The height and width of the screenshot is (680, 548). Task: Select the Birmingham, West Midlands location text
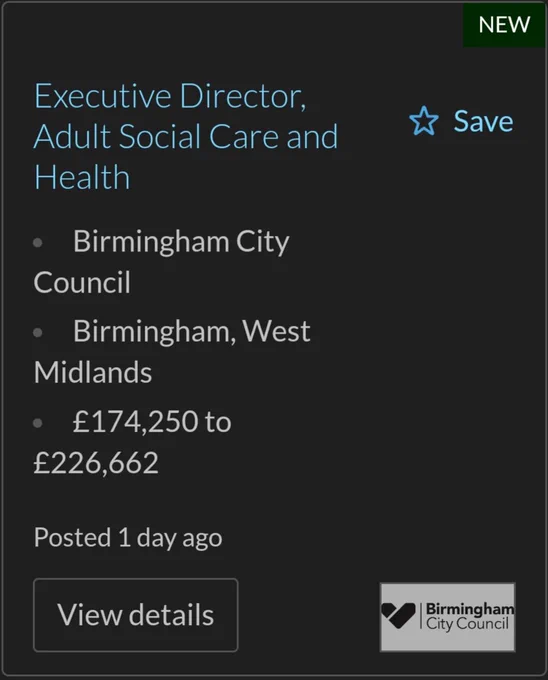click(172, 351)
